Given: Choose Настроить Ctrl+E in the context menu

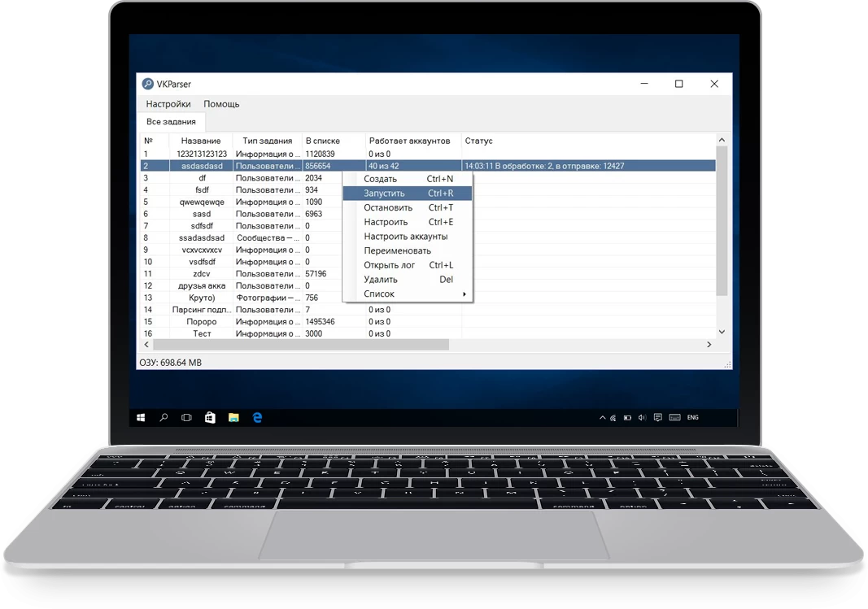Looking at the screenshot, I should (x=408, y=222).
